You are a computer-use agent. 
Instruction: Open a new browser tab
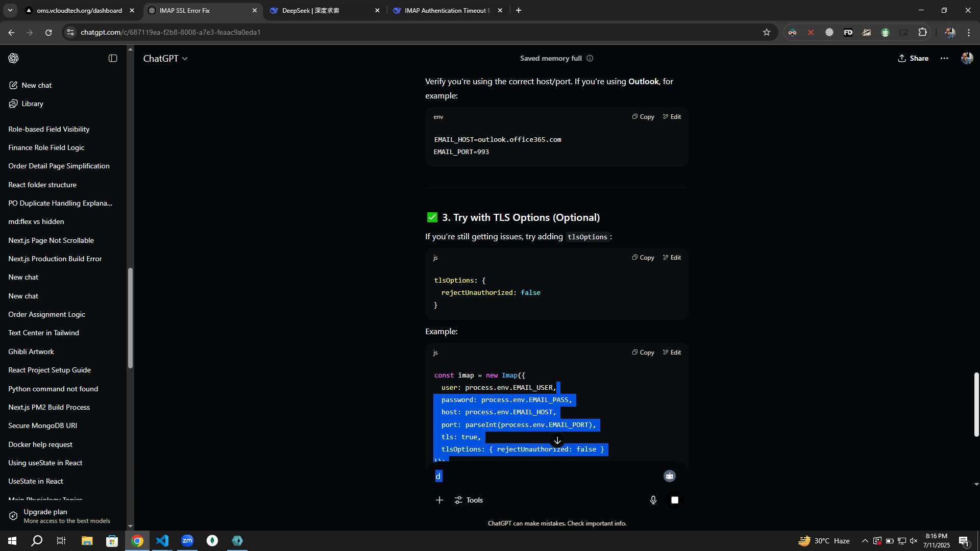coord(519,10)
